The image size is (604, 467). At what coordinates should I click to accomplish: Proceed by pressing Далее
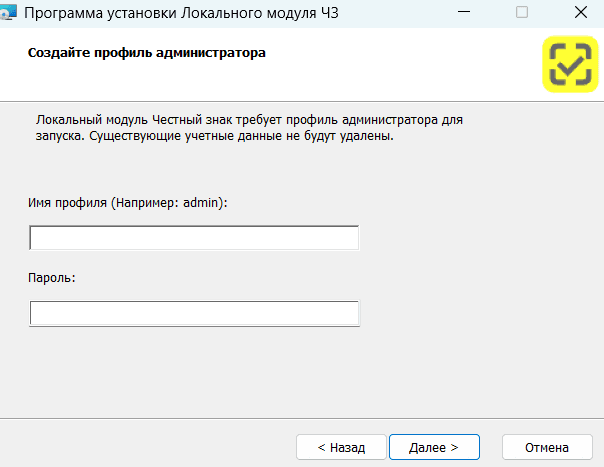[x=434, y=447]
